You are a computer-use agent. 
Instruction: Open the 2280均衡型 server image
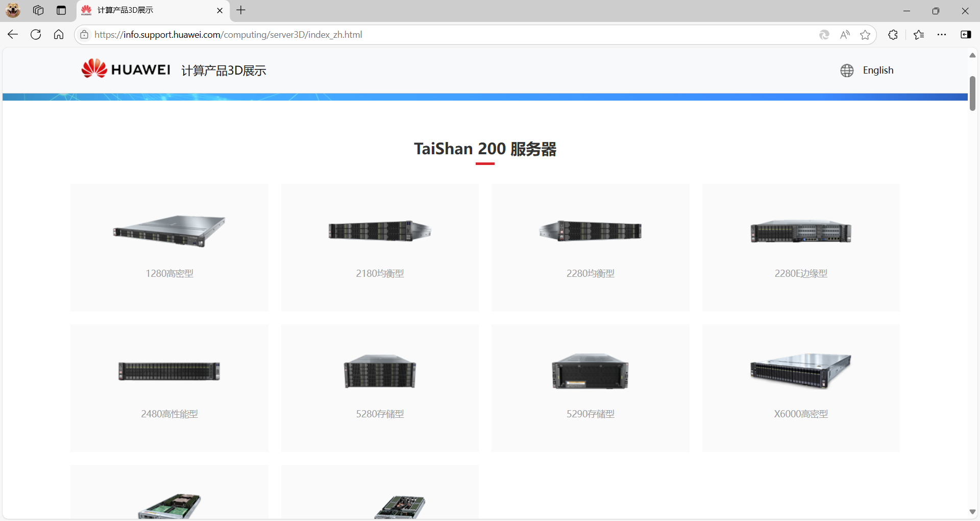(591, 231)
